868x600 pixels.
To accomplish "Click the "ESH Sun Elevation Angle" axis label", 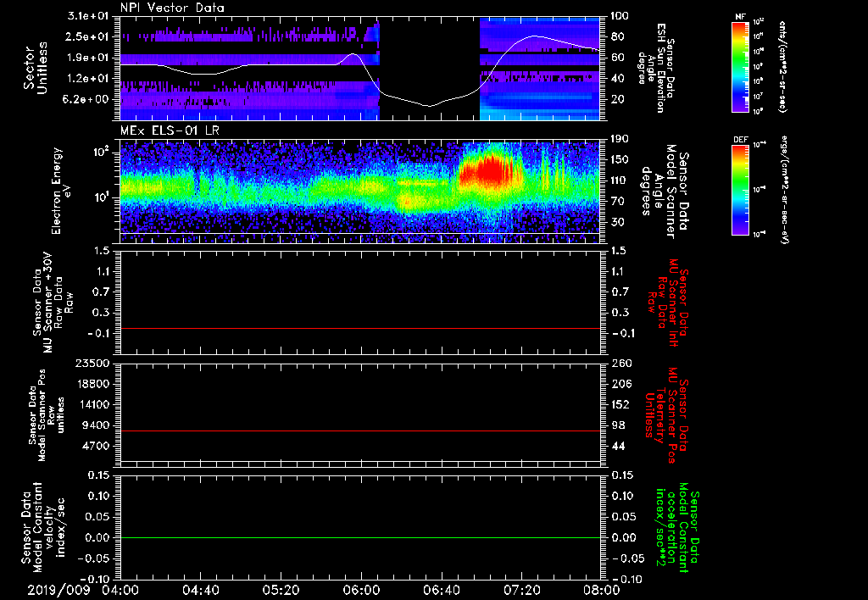I will point(656,68).
